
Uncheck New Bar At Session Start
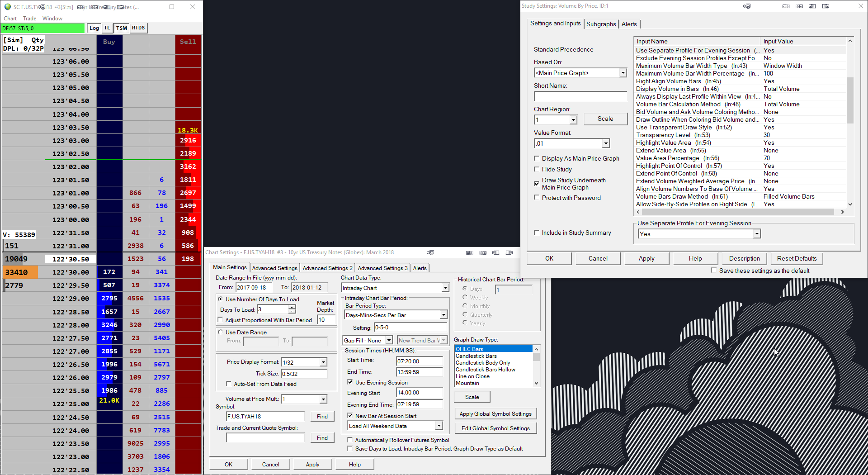click(x=350, y=416)
